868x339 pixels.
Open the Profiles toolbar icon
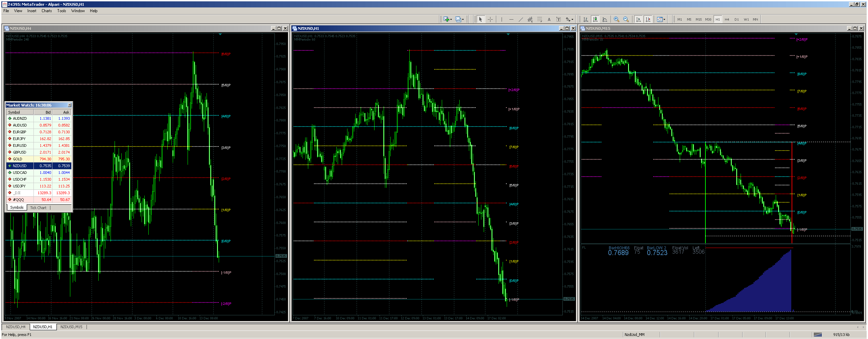[x=458, y=19]
